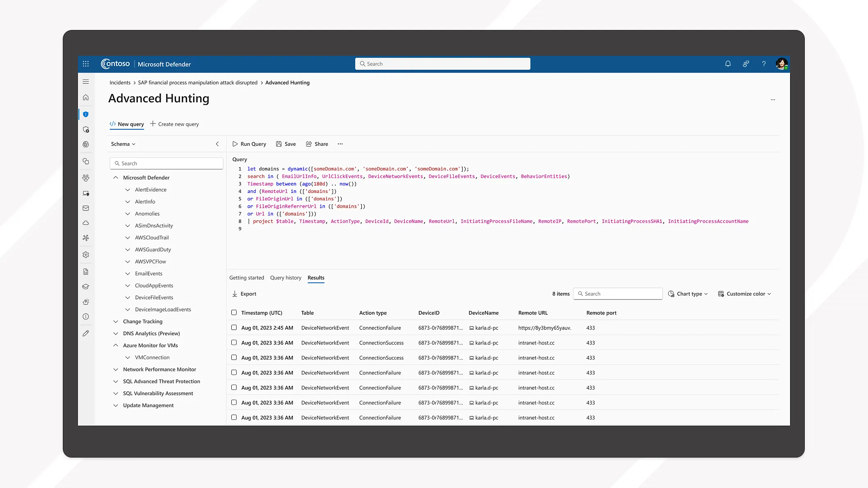
Task: Open the app launcher waffle icon
Action: tap(86, 64)
